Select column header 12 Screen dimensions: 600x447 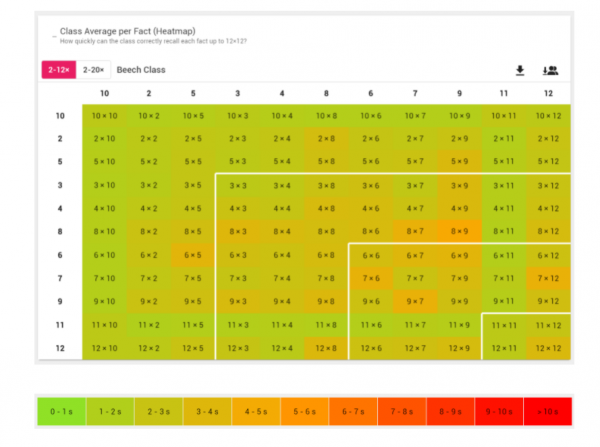548,93
